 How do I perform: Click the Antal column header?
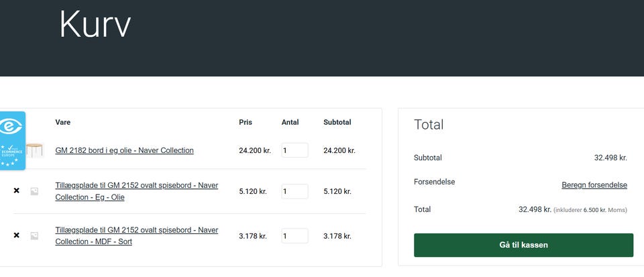click(x=290, y=122)
